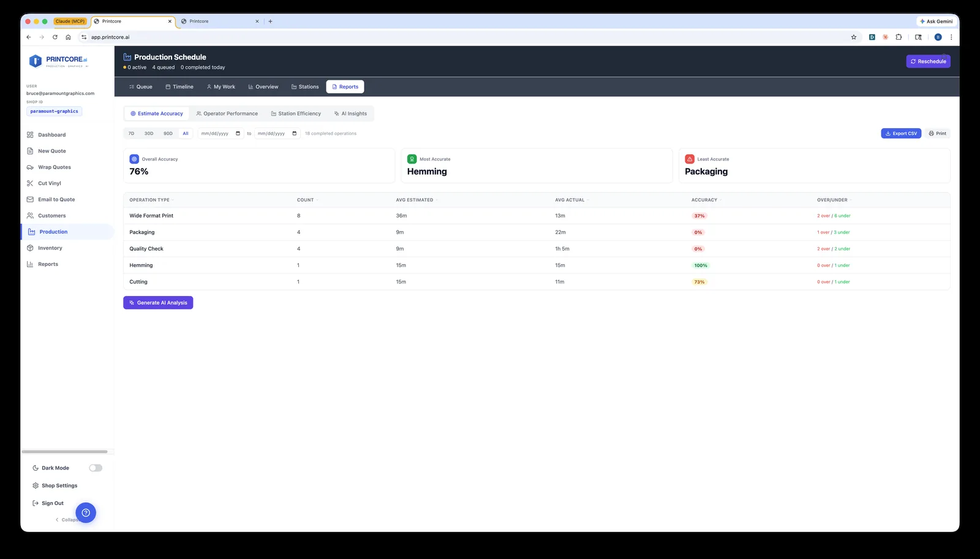Image resolution: width=980 pixels, height=559 pixels.
Task: Open browser extensions puzzle icon
Action: coord(899,37)
